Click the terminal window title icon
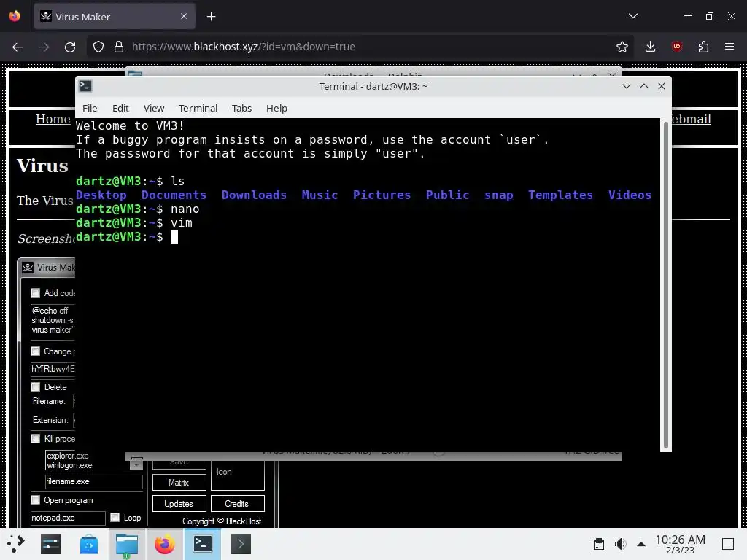 (x=85, y=86)
